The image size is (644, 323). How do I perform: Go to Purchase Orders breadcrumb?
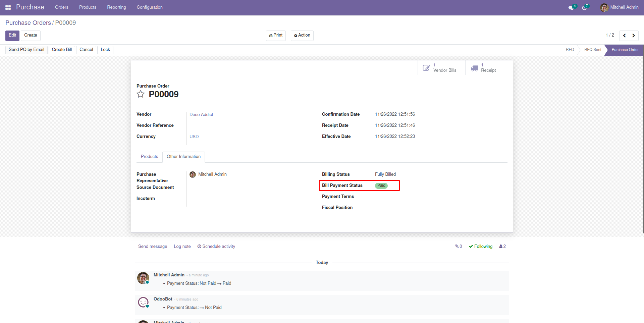coord(28,23)
